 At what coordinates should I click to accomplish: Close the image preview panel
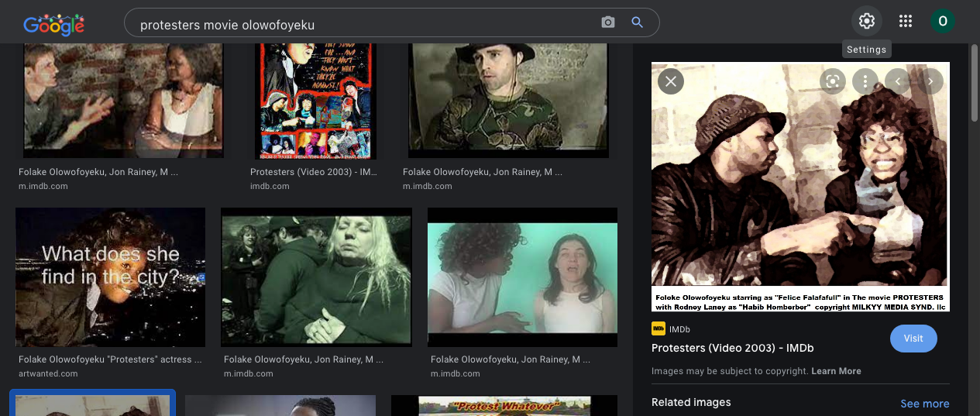pyautogui.click(x=671, y=81)
